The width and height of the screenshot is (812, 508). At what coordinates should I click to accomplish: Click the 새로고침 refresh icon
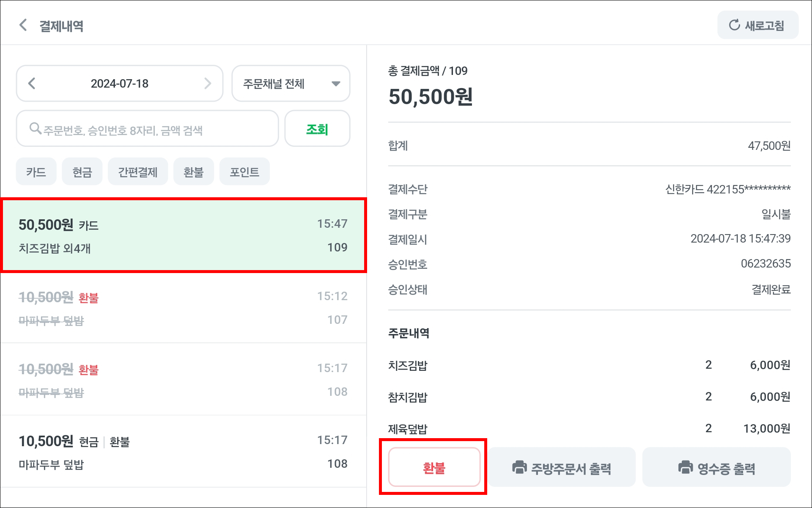click(x=734, y=25)
